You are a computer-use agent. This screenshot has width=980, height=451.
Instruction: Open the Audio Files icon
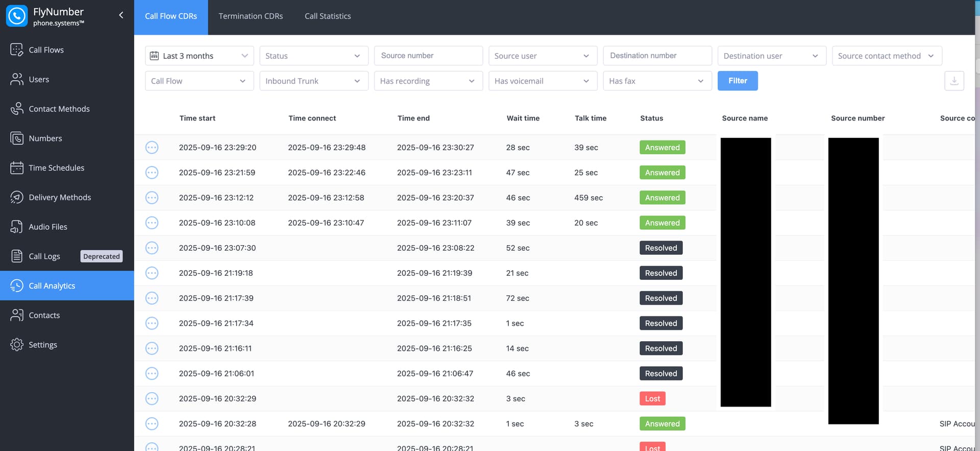(x=17, y=227)
